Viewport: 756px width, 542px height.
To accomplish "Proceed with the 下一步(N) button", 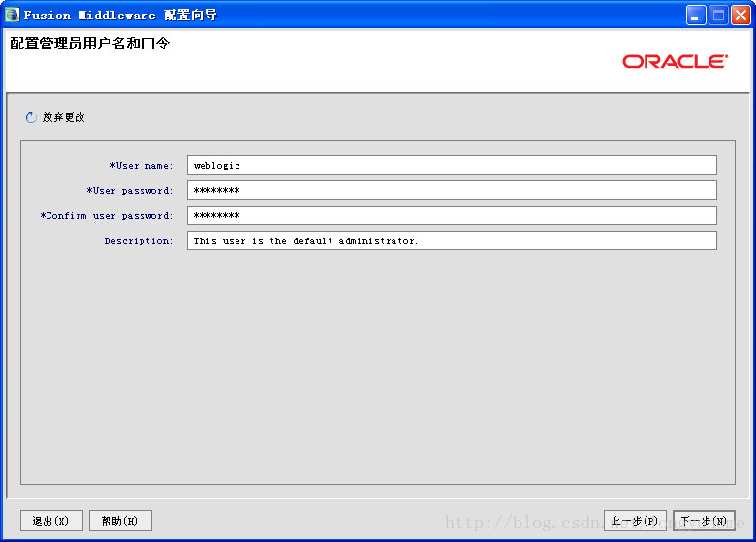I will click(x=704, y=521).
